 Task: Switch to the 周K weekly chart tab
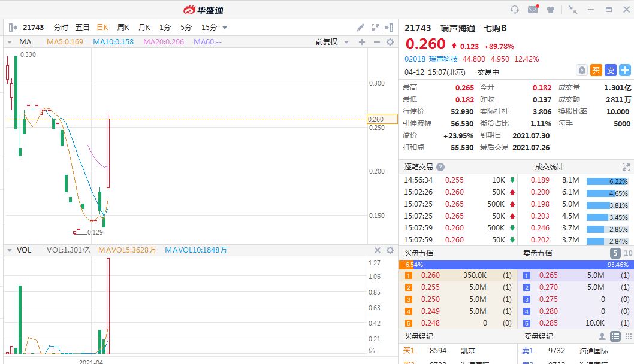pos(123,28)
